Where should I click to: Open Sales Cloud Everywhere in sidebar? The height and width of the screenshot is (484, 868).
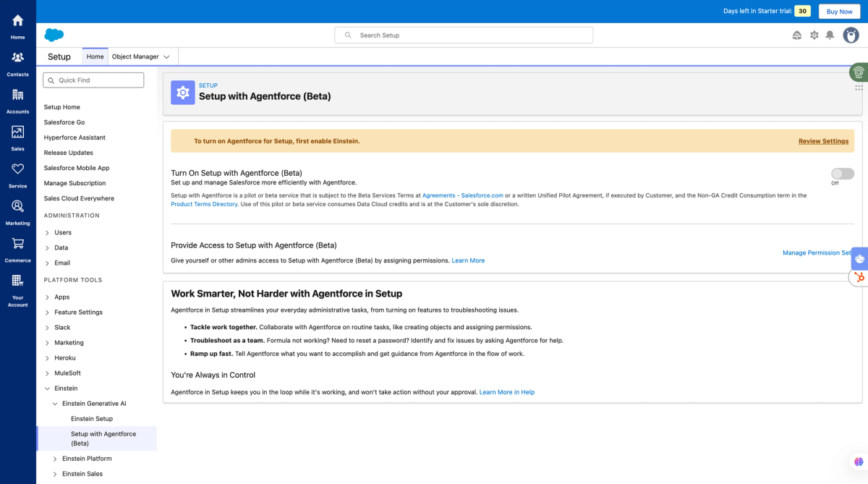(79, 198)
